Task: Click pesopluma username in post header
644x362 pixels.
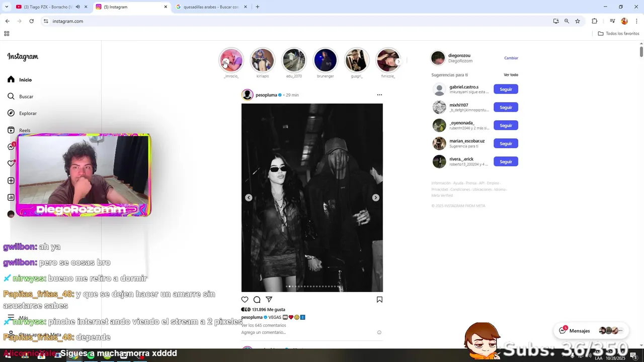Action: tap(266, 95)
